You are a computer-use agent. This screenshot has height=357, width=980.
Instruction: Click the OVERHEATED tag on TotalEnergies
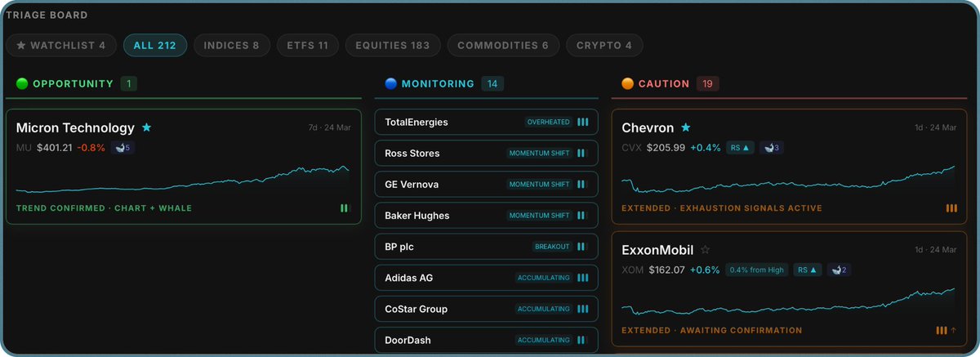548,122
